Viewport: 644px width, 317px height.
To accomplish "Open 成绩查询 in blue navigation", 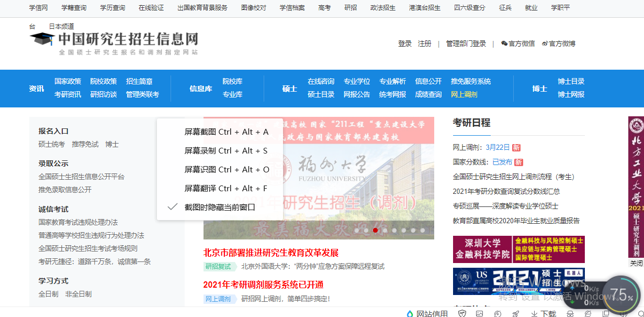I will tap(428, 94).
